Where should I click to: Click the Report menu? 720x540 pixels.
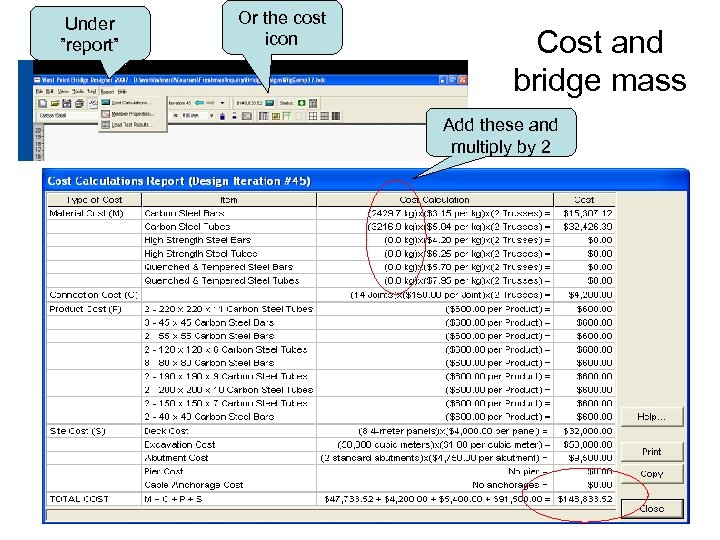point(107,91)
